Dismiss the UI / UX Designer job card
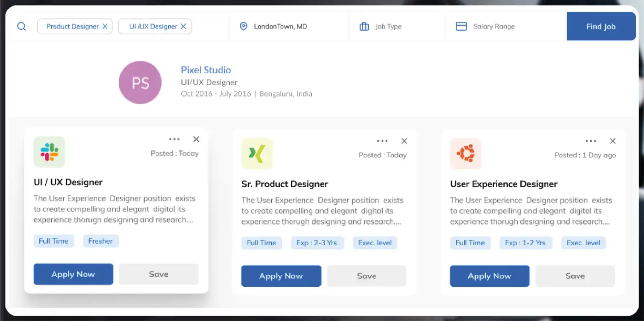 pyautogui.click(x=196, y=139)
